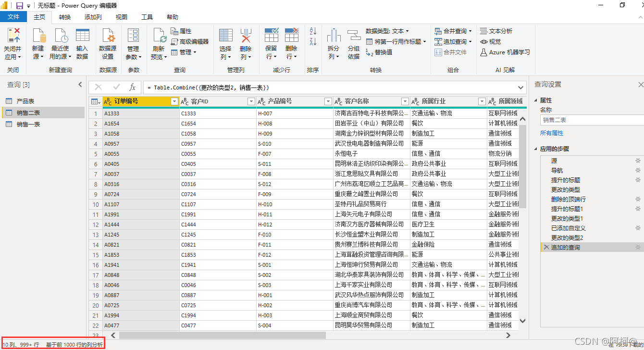Select the 销售一表 query

coord(43,124)
